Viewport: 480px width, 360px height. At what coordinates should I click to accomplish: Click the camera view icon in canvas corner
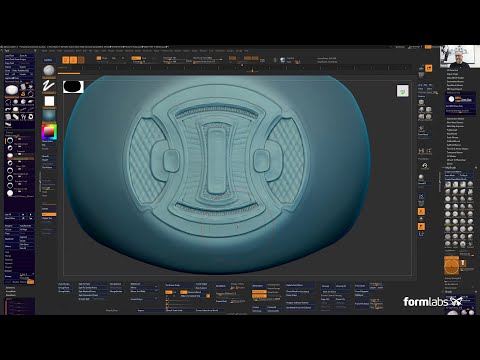403,91
